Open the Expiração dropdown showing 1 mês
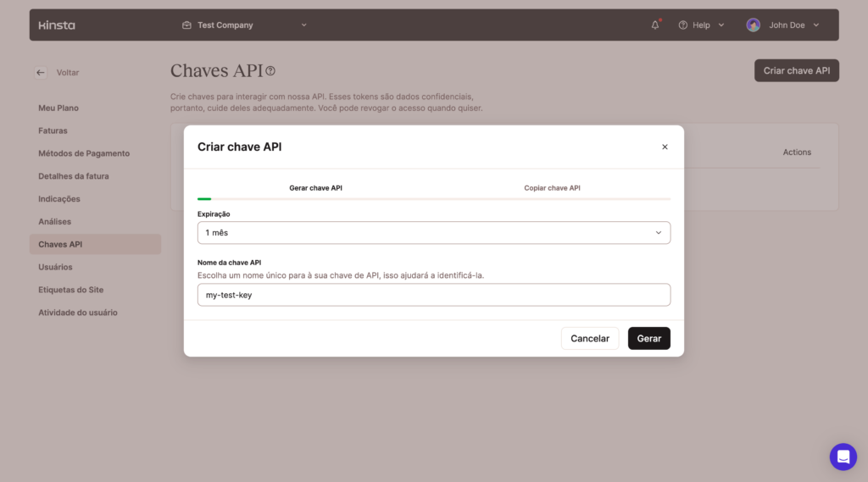This screenshot has height=482, width=868. point(433,232)
